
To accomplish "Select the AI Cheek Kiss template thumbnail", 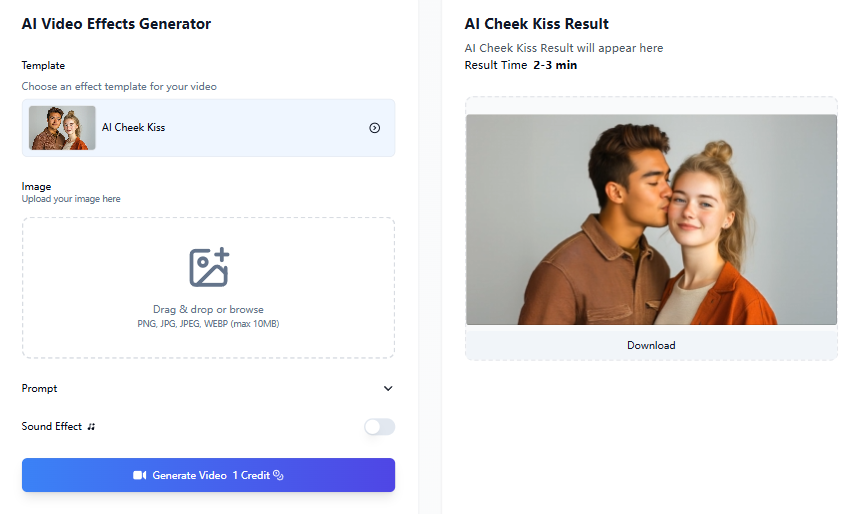I will click(x=62, y=128).
